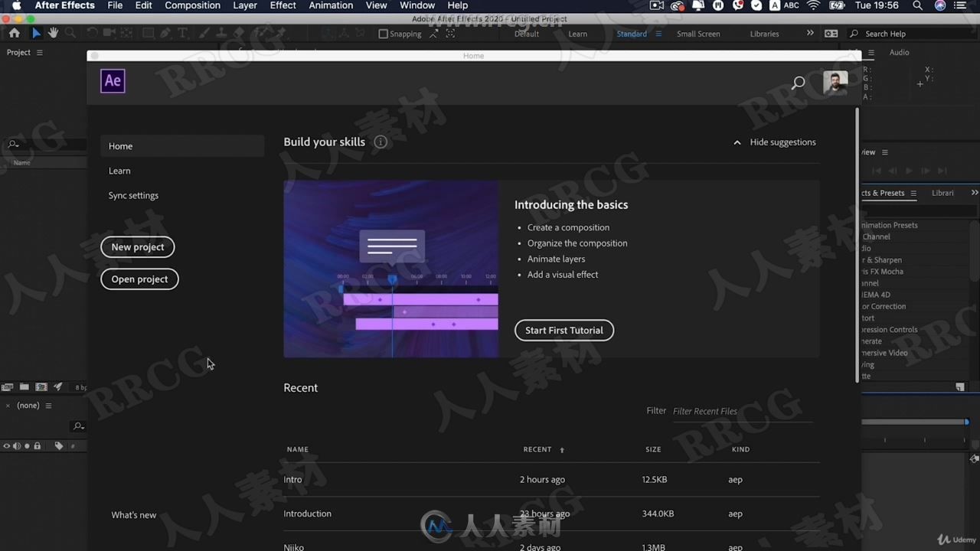
Task: Open the What's new link
Action: [134, 515]
